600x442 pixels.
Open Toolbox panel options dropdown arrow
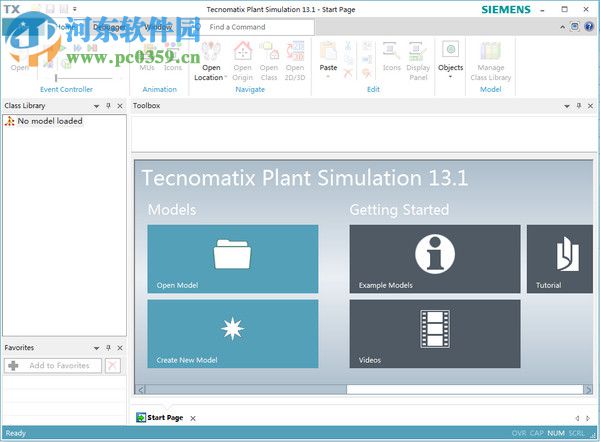tap(567, 106)
